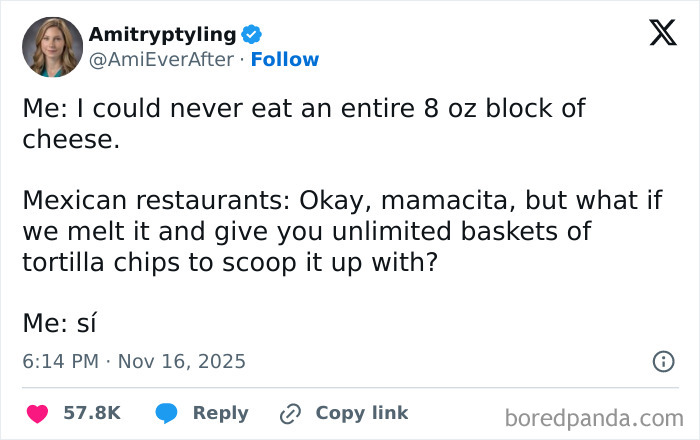Open the tweet info icon
Screen dimensions: 700x440
662,362
